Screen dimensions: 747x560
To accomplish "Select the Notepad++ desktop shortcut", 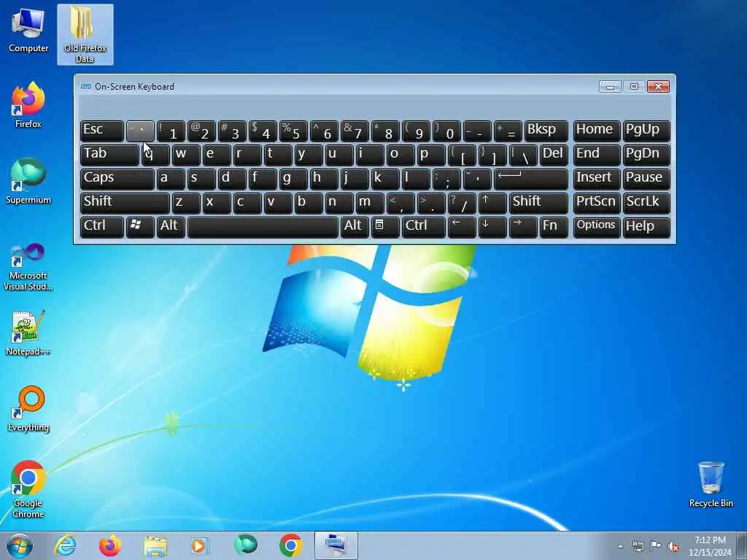I will pyautogui.click(x=28, y=332).
